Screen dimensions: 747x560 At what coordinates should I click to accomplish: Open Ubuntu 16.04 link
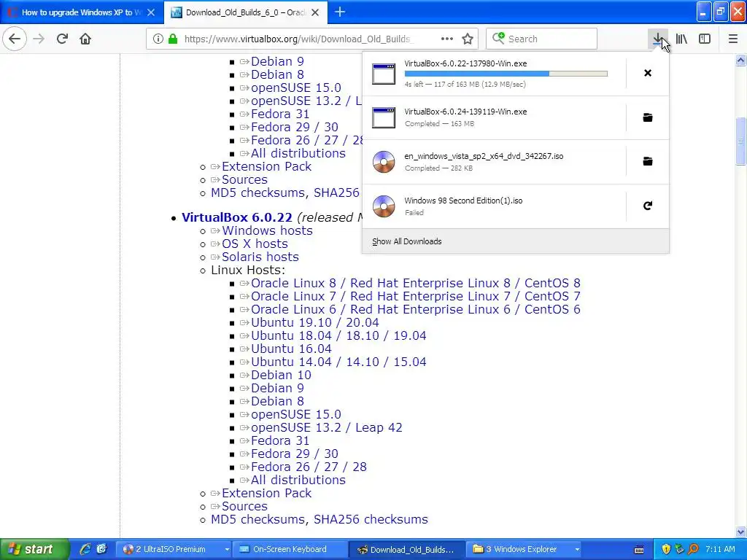(291, 349)
